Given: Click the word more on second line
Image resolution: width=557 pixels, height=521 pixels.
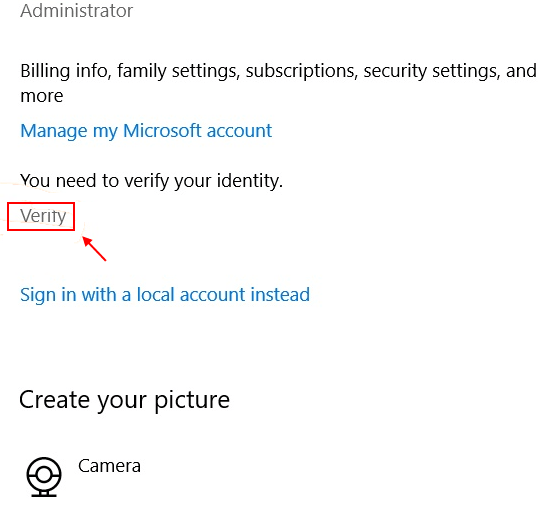Looking at the screenshot, I should pos(42,97).
